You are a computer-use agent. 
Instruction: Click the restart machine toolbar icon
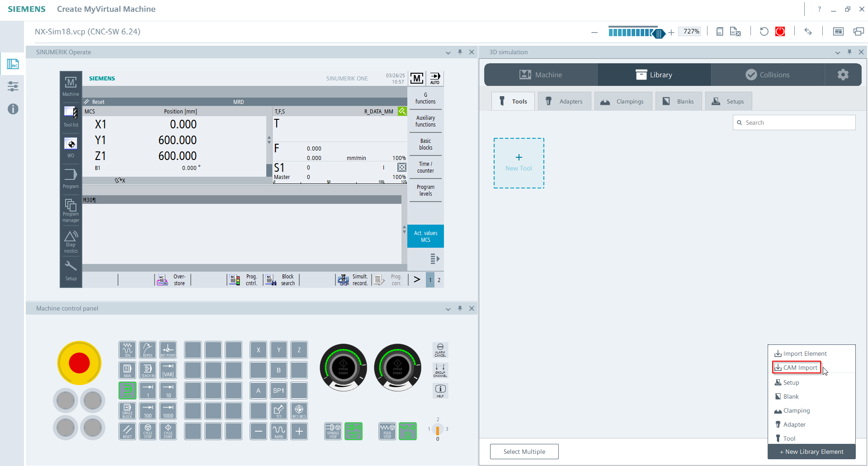tap(764, 31)
